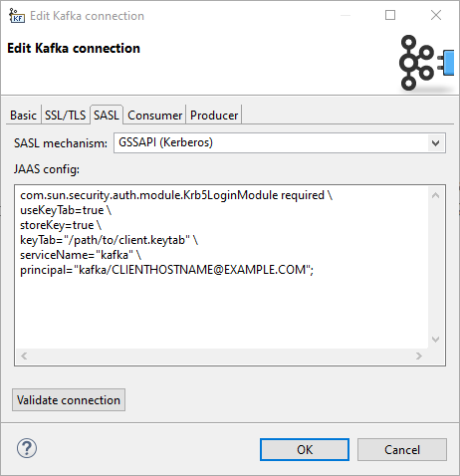
Task: Switch to the Producer tab
Action: [214, 116]
